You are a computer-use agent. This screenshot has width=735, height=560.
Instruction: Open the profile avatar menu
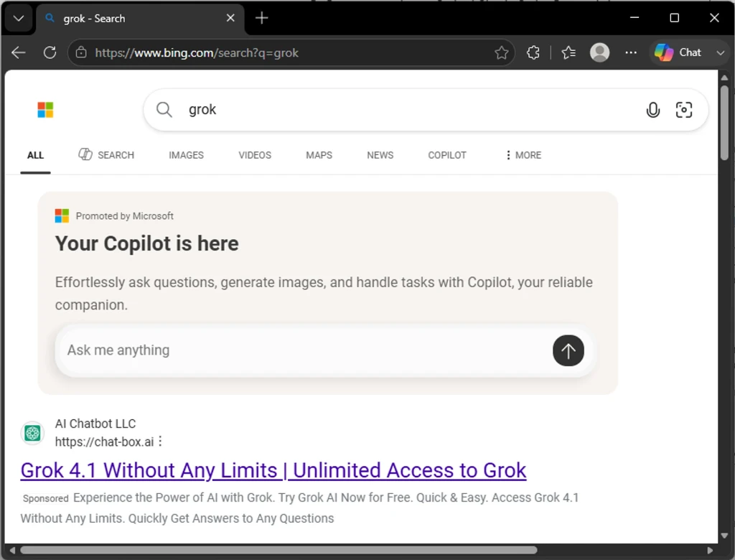(599, 52)
